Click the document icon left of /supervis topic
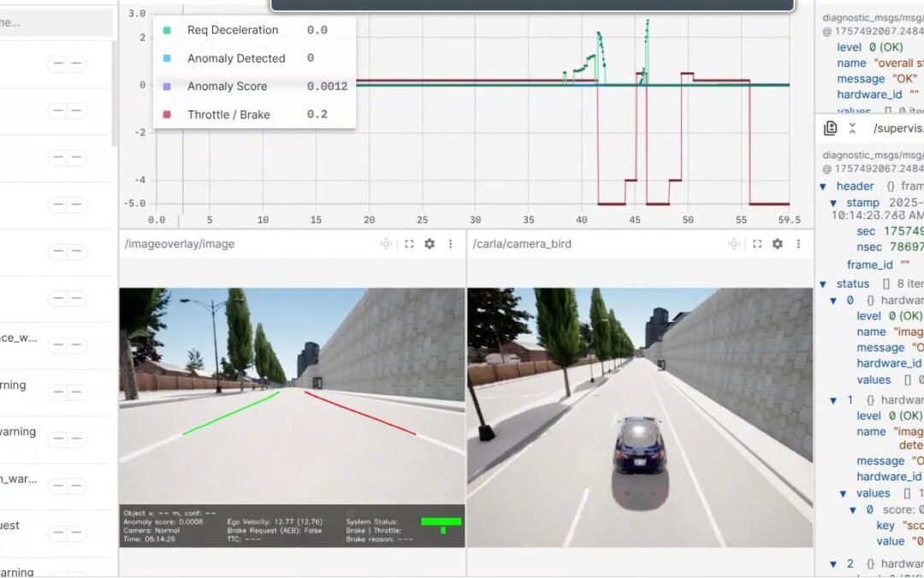 (x=830, y=128)
